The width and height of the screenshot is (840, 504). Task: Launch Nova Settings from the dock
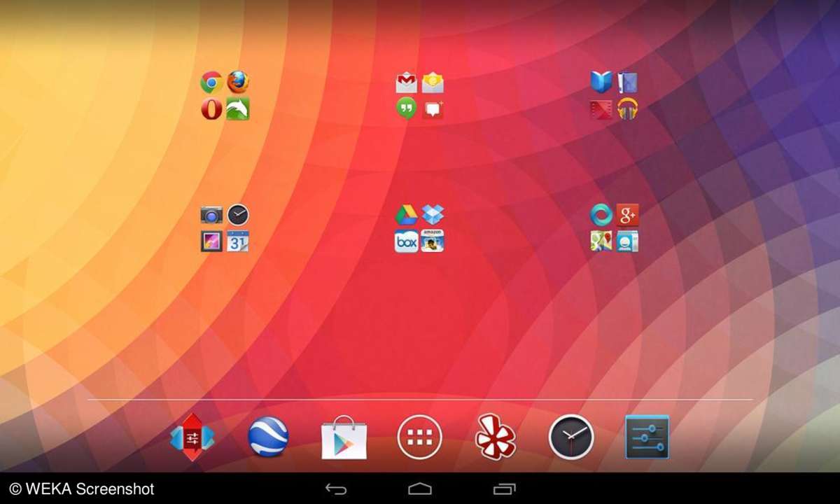(x=192, y=437)
